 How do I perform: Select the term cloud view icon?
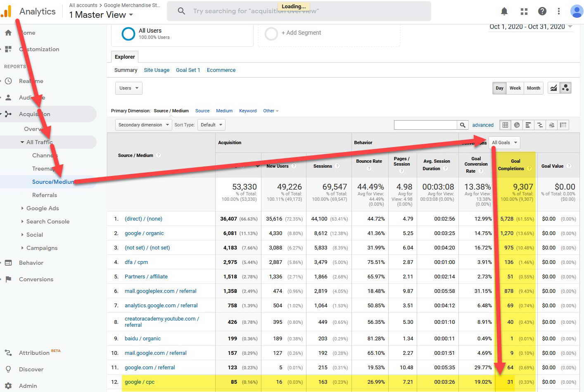click(551, 125)
